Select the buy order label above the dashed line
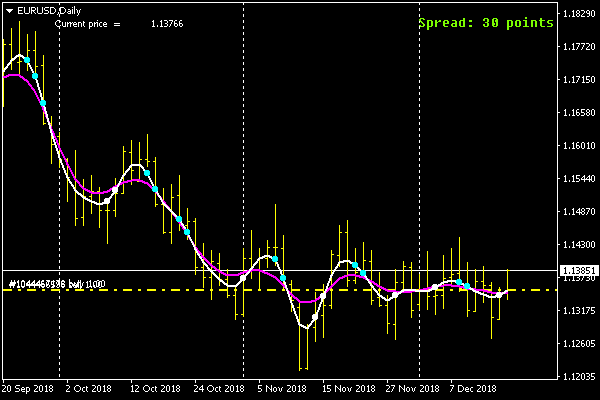 click(x=57, y=284)
